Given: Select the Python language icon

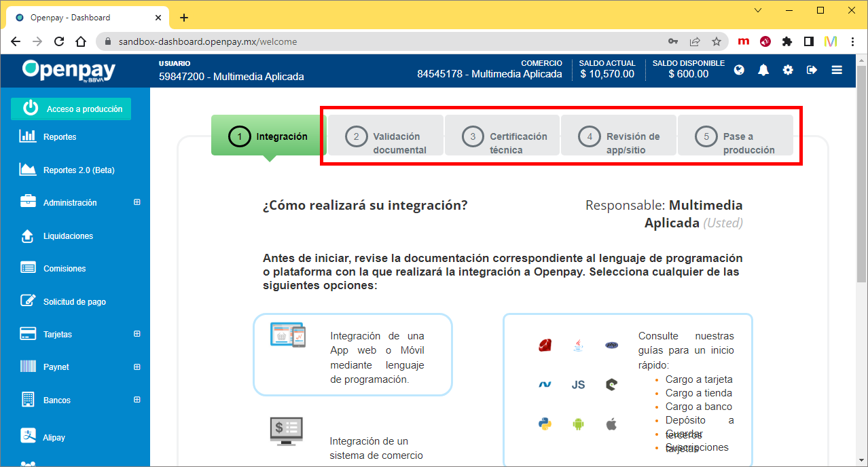Looking at the screenshot, I should [x=545, y=424].
